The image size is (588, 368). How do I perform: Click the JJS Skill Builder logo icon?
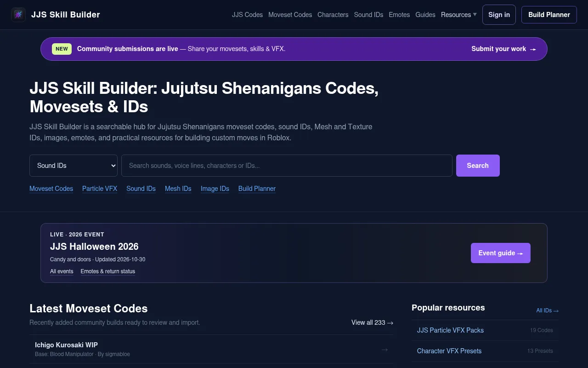tap(18, 15)
